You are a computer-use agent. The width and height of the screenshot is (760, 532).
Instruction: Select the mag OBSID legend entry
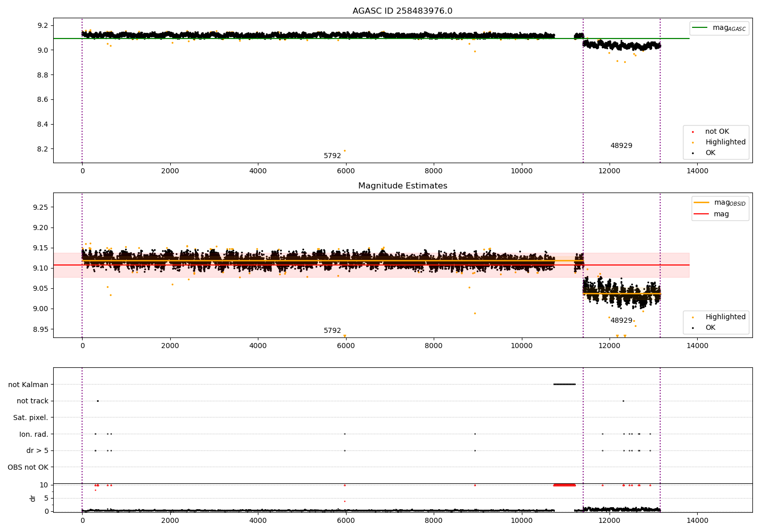[720, 203]
